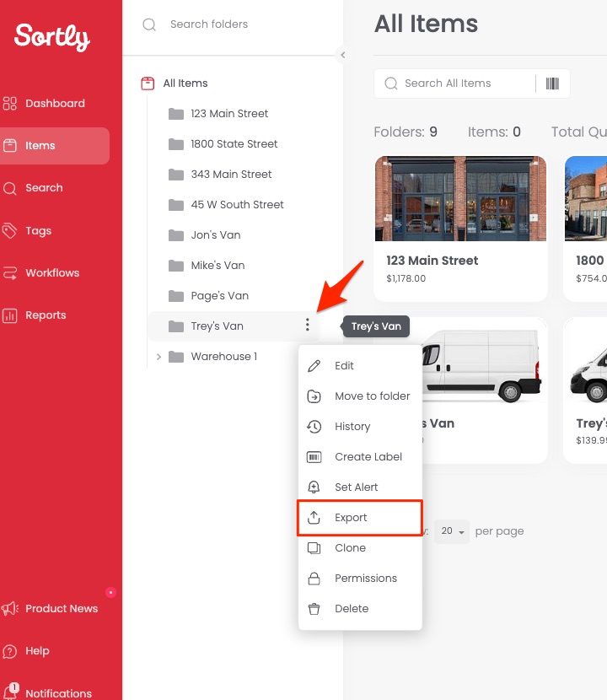
Task: Collapse the folder panel using the chevron
Action: click(x=342, y=55)
